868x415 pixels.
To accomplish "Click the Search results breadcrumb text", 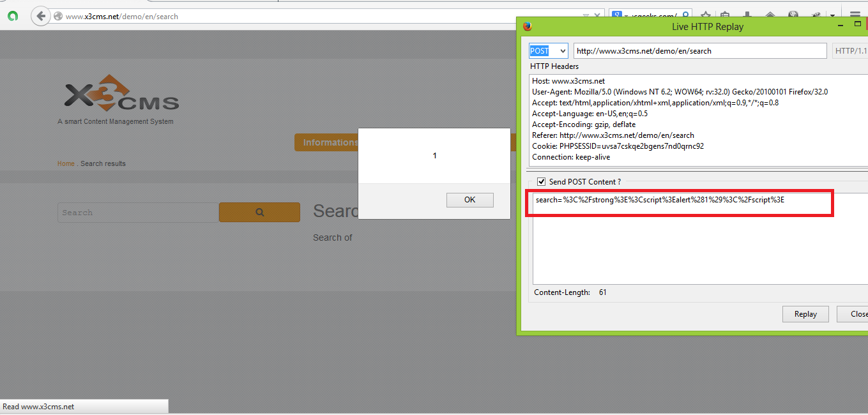I will click(x=103, y=163).
